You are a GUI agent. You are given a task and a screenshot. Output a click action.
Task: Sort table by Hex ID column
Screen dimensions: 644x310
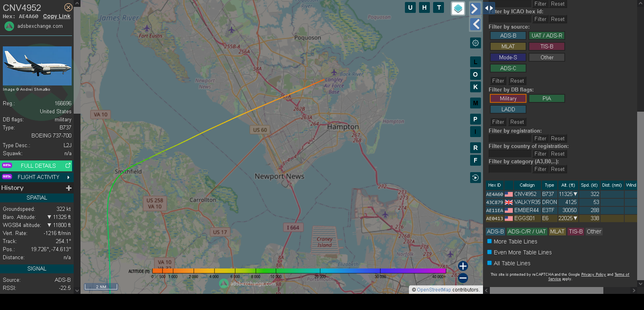coord(494,185)
